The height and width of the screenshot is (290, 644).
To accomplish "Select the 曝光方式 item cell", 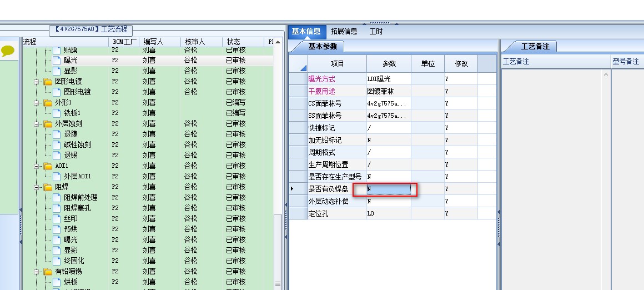I will coord(337,79).
